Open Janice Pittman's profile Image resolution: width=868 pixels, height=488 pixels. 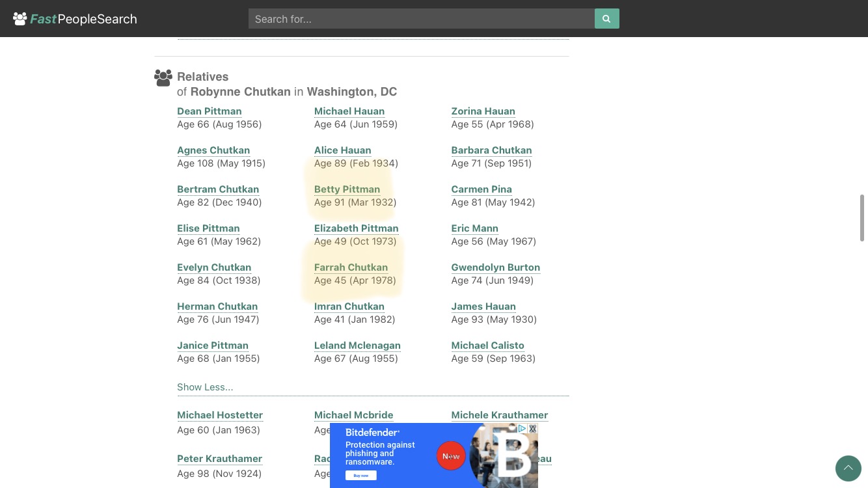213,346
